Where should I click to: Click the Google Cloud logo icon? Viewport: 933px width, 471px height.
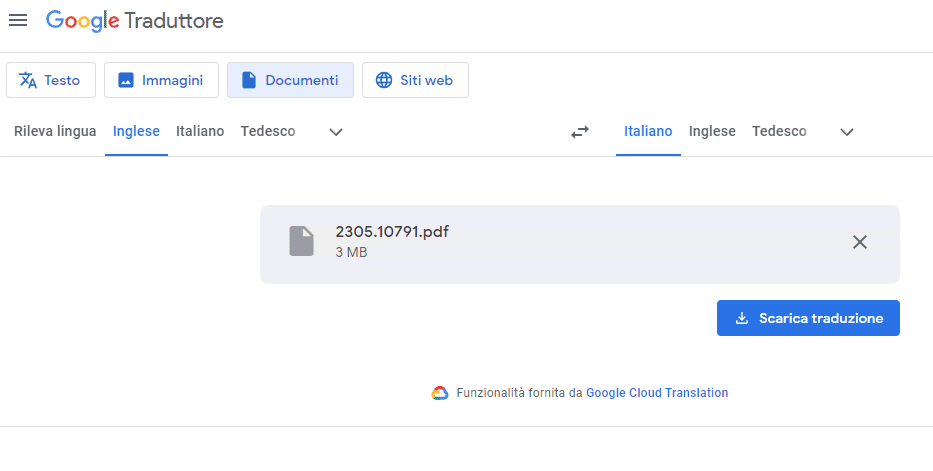click(440, 393)
